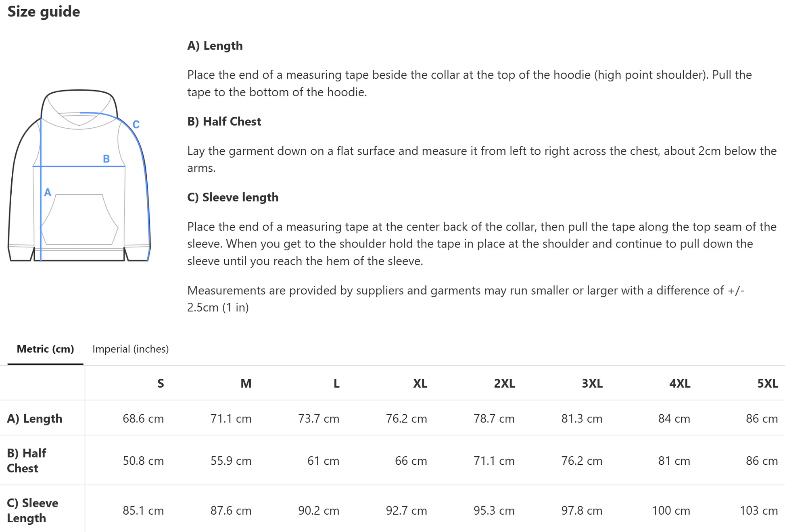
Task: Click the 5XL size column header
Action: (x=767, y=383)
